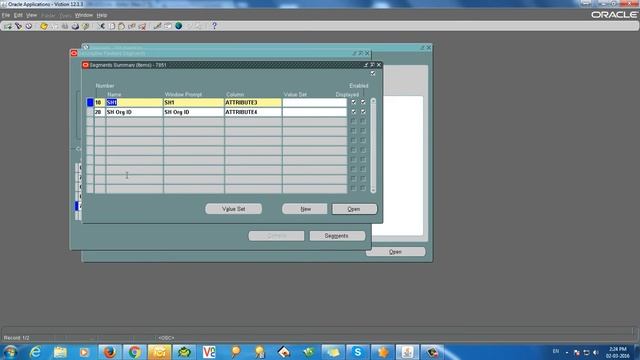
Task: Toggle the Enabled checkbox for SH Org ID
Action: [363, 111]
